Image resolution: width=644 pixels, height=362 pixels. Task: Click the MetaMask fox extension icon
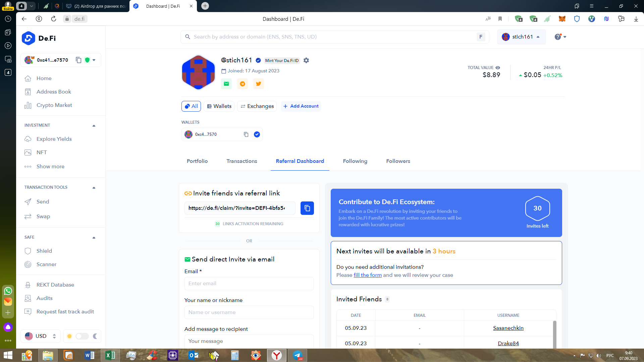click(562, 19)
